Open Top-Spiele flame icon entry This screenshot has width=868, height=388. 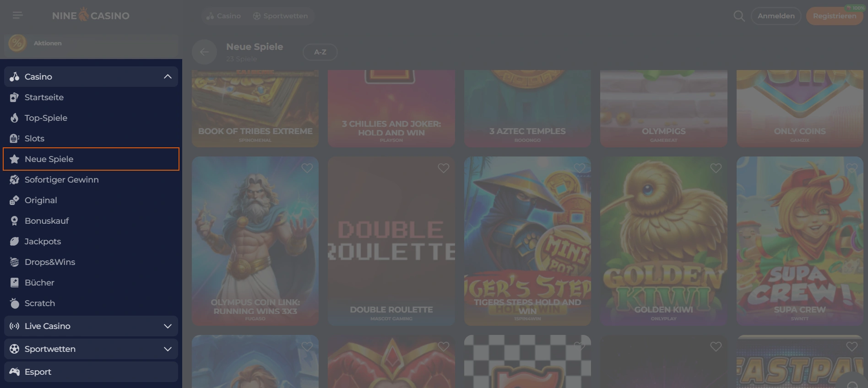[15, 118]
